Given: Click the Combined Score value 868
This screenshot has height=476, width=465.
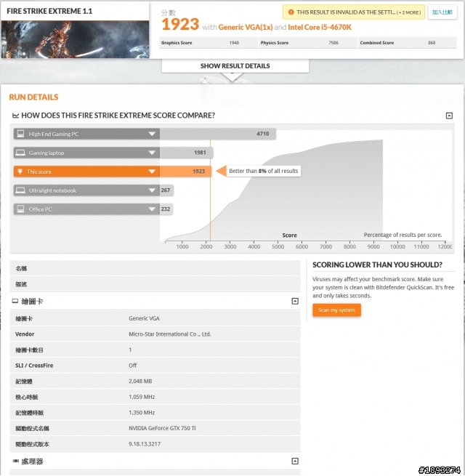Looking at the screenshot, I should click(x=432, y=43).
